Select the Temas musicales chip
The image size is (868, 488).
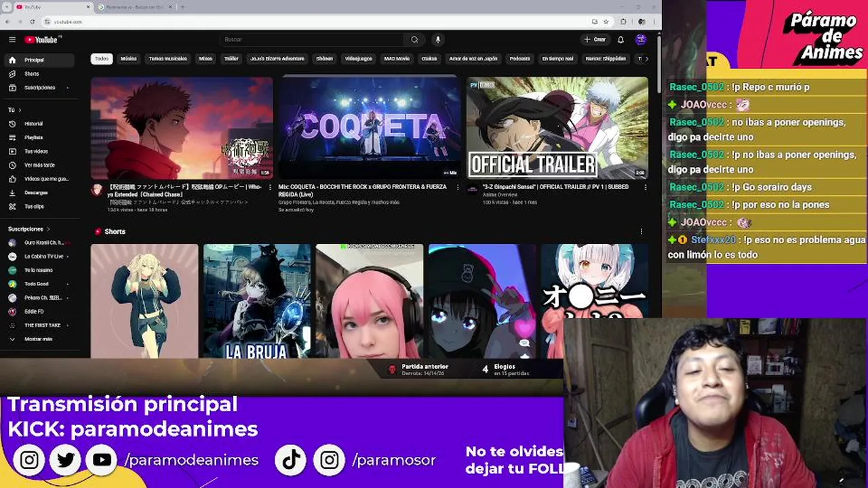(x=167, y=59)
